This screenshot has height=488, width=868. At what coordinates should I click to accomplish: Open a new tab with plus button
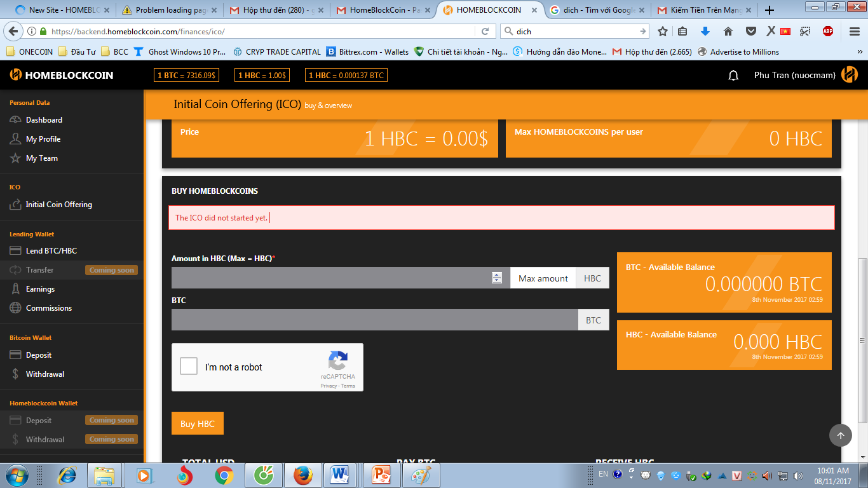(x=770, y=10)
